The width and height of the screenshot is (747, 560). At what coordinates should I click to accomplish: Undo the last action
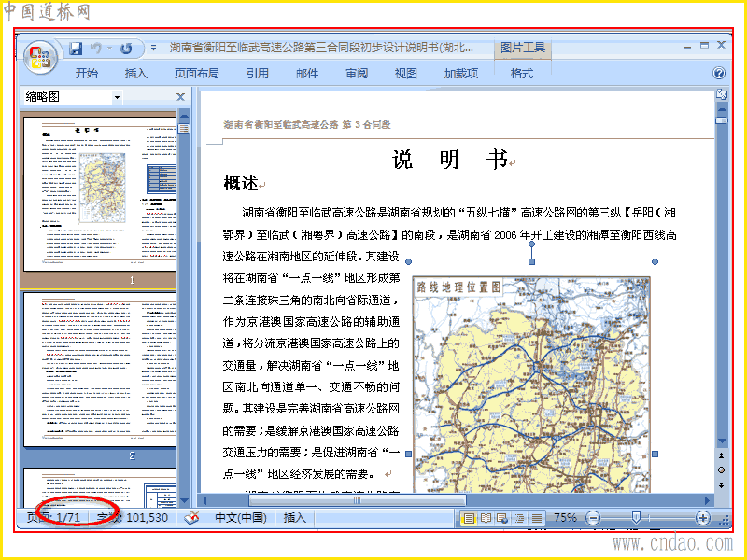click(x=96, y=49)
